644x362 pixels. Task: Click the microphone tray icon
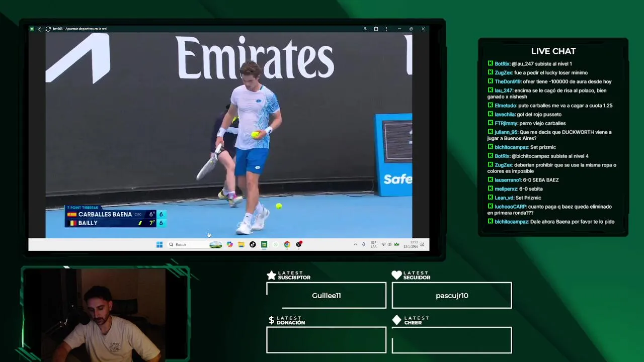pyautogui.click(x=364, y=244)
